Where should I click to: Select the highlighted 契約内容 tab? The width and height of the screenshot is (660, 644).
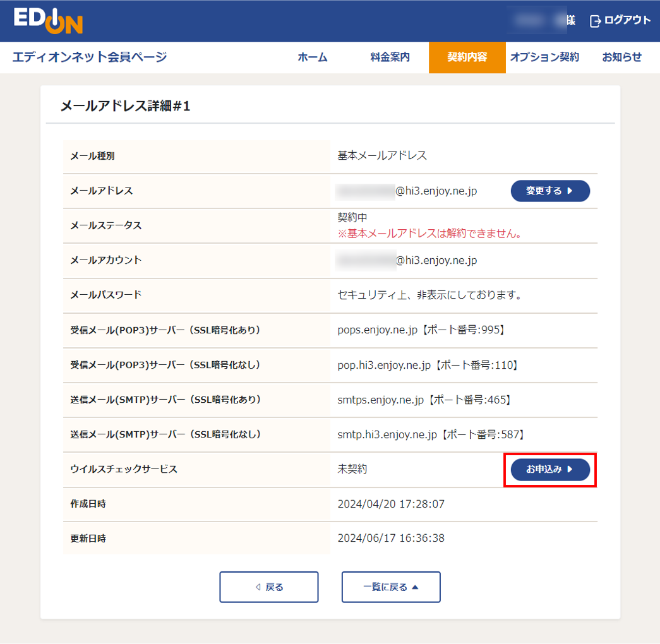click(x=467, y=57)
